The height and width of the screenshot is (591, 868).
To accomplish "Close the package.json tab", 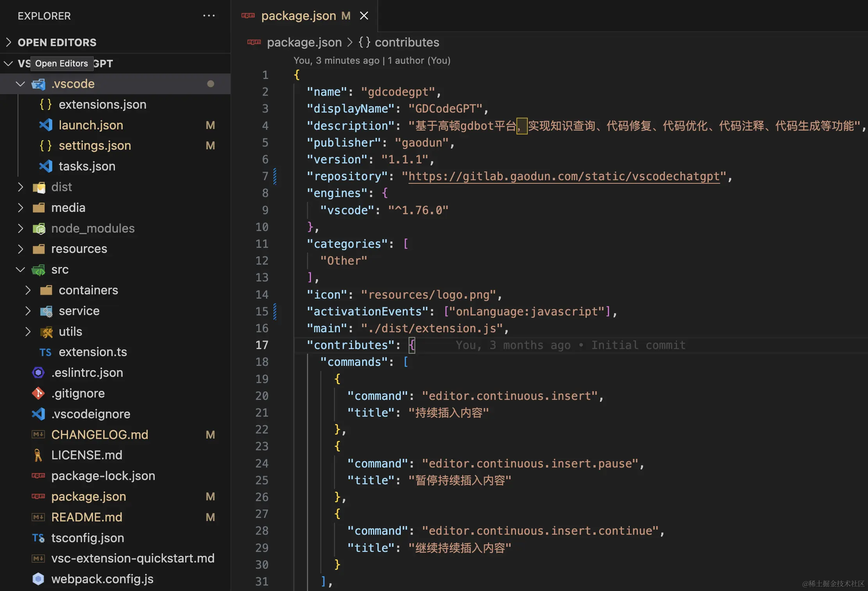I will coord(364,16).
